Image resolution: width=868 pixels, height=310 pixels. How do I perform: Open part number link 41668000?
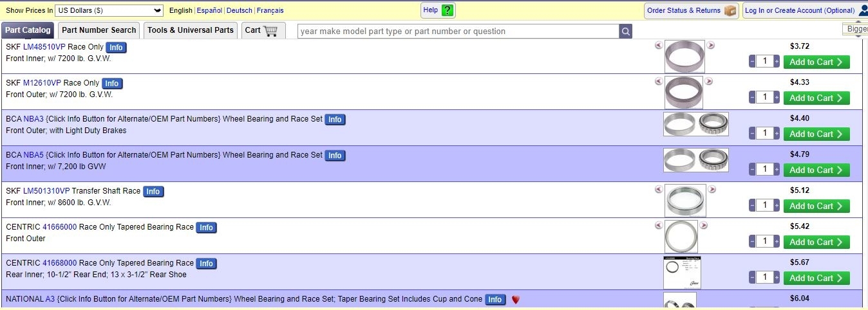[x=60, y=263]
